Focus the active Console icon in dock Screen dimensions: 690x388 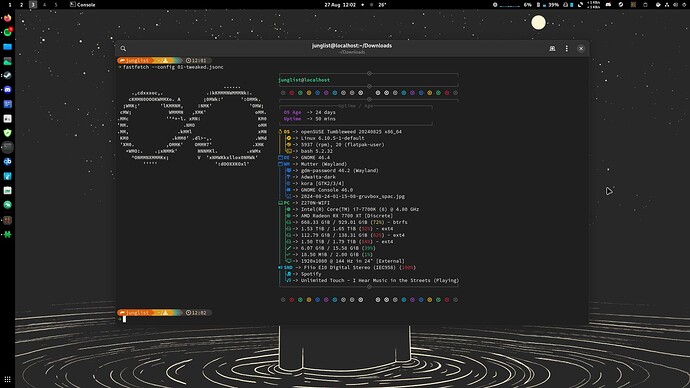pos(7,147)
